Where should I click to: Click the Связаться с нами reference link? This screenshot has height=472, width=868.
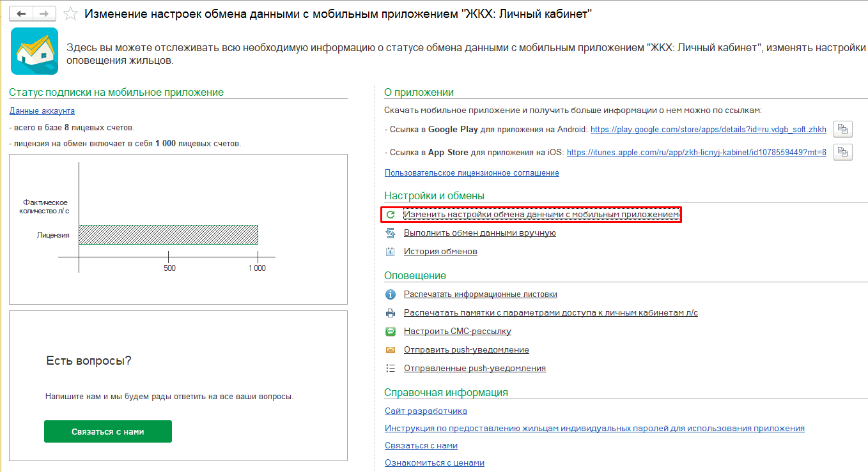(421, 446)
